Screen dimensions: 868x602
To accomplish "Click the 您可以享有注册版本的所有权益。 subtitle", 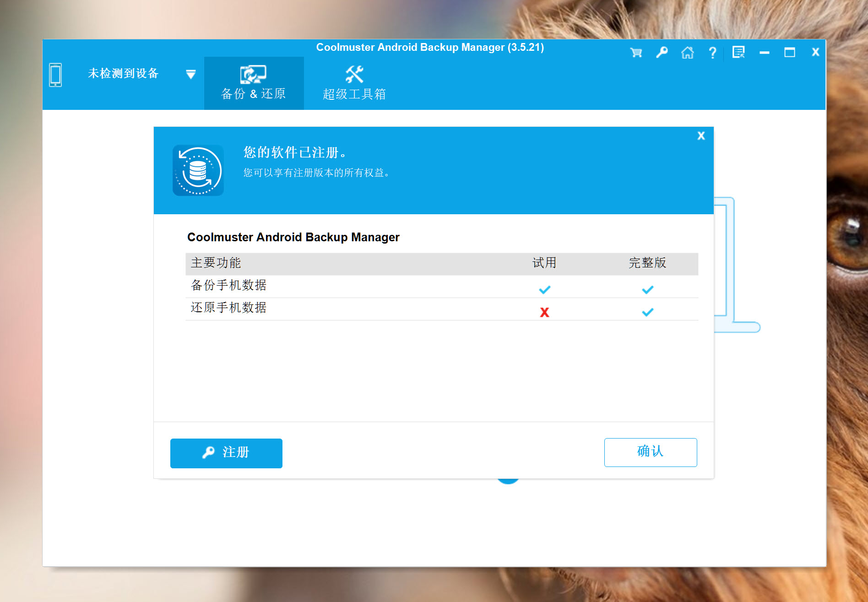I will tap(316, 173).
